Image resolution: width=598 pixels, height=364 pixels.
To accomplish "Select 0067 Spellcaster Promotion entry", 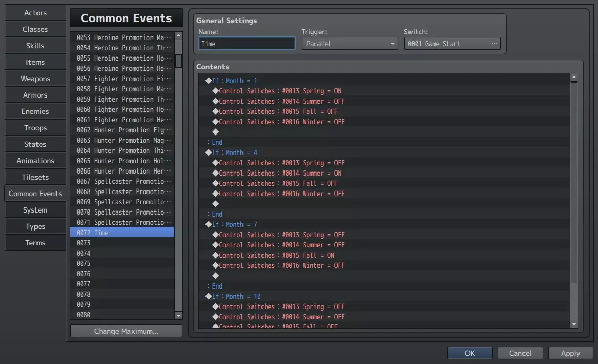I will click(x=122, y=181).
